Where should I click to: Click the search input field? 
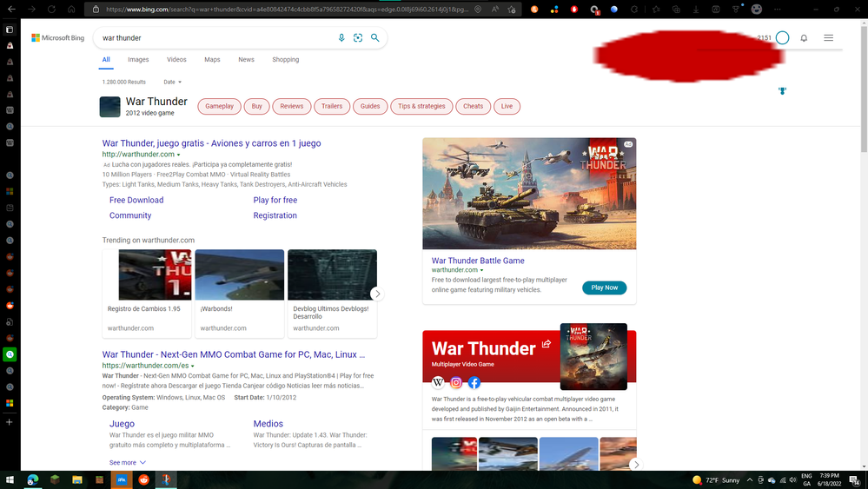[215, 37]
